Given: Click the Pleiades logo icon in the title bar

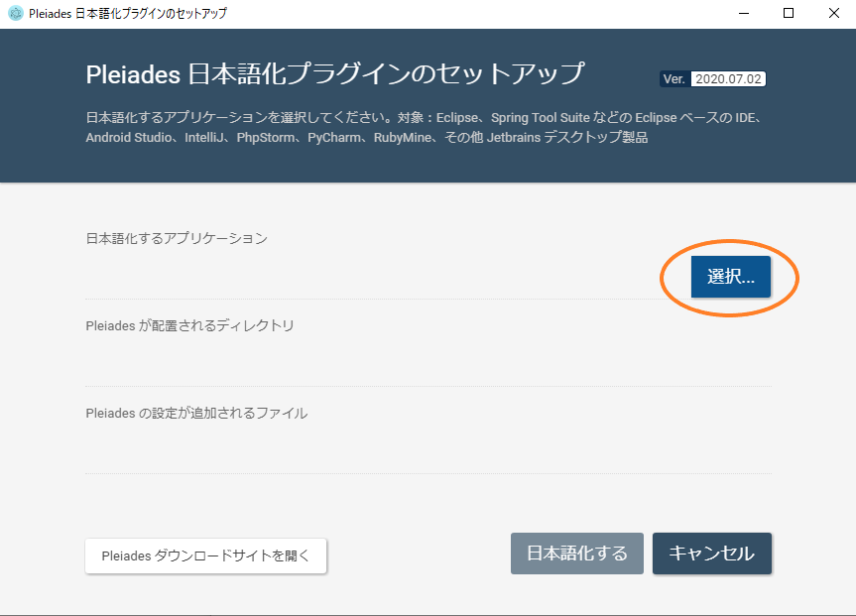Looking at the screenshot, I should click(x=14, y=13).
